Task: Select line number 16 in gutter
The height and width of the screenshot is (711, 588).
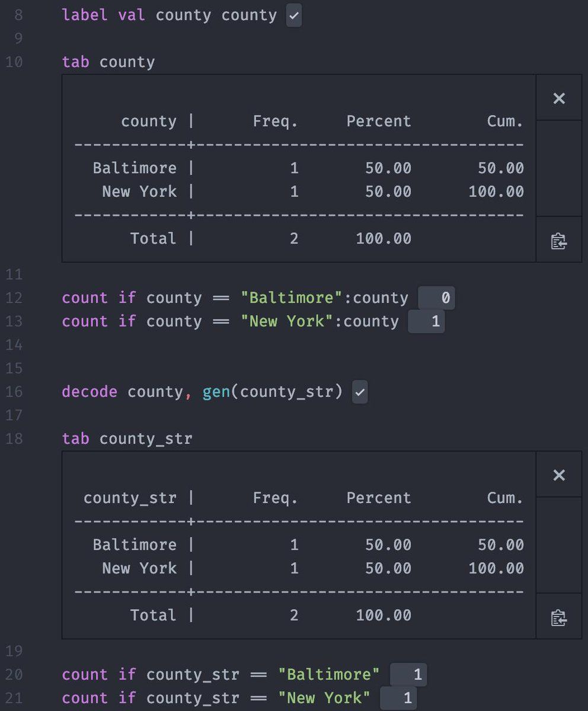Action: [14, 392]
